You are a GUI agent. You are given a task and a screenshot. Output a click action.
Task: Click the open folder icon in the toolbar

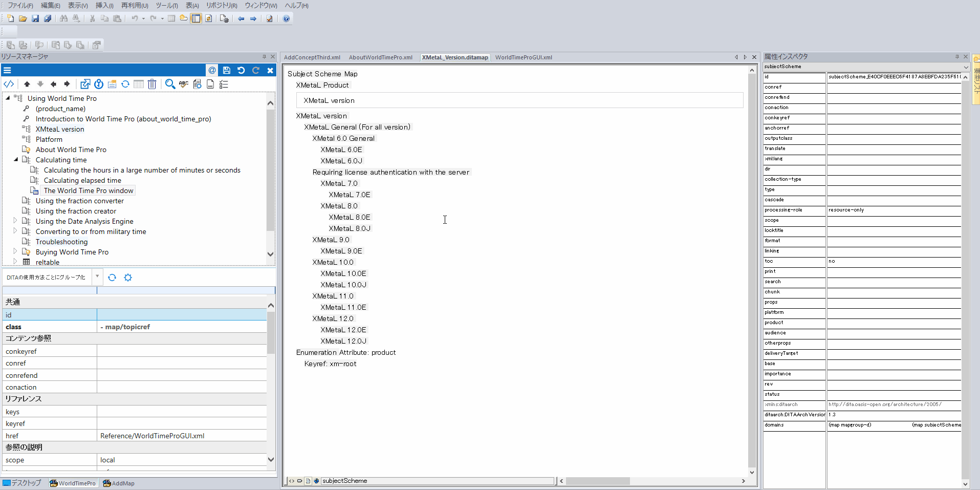coord(23,18)
